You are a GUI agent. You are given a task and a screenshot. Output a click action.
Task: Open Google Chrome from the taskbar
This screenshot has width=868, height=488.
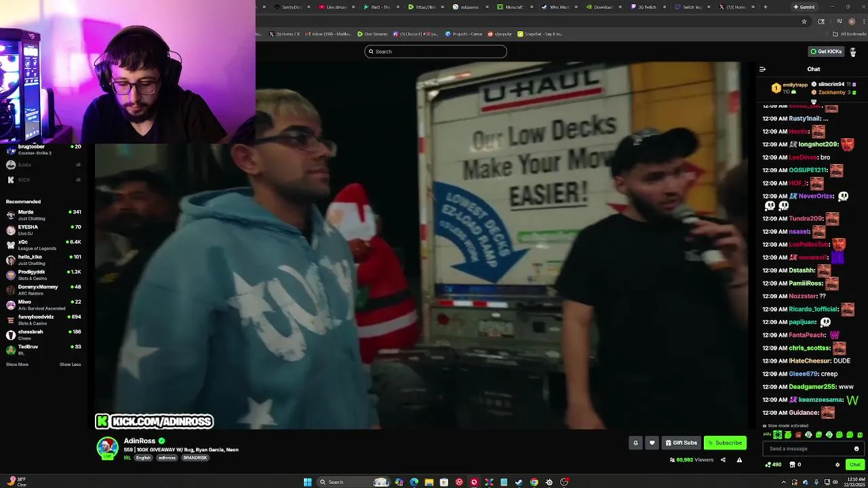(x=534, y=482)
